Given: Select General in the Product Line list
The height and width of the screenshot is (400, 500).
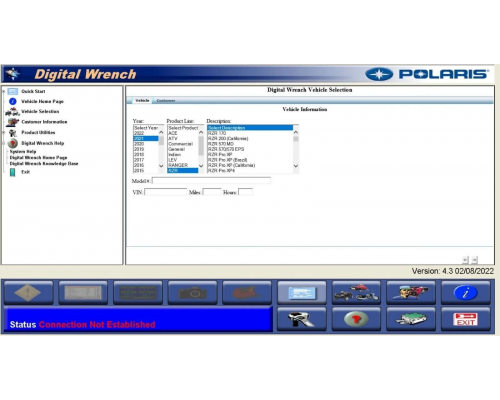Looking at the screenshot, I should (183, 149).
